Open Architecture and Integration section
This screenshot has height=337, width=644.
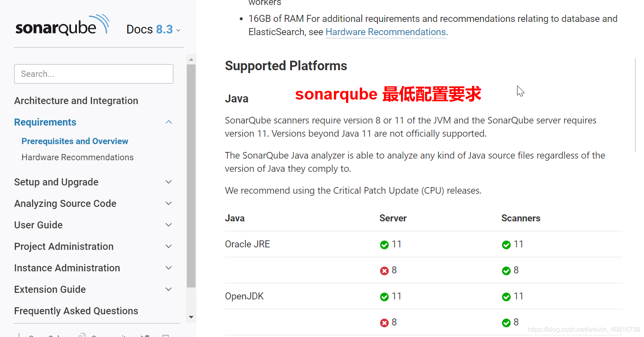[76, 101]
